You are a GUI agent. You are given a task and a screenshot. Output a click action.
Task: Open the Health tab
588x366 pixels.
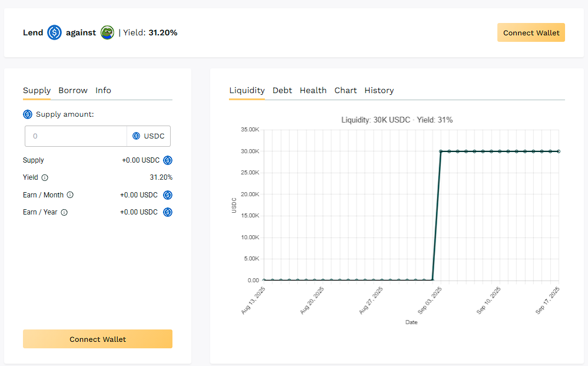pyautogui.click(x=313, y=91)
